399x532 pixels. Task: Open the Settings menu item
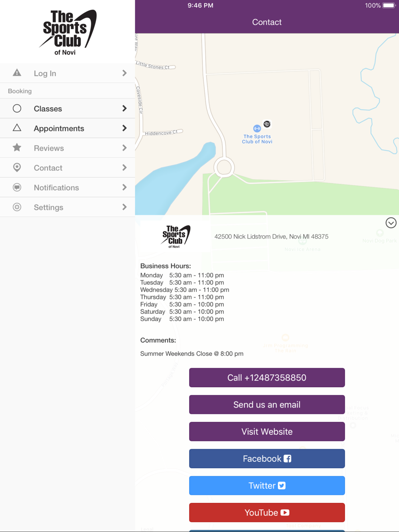pos(67,207)
